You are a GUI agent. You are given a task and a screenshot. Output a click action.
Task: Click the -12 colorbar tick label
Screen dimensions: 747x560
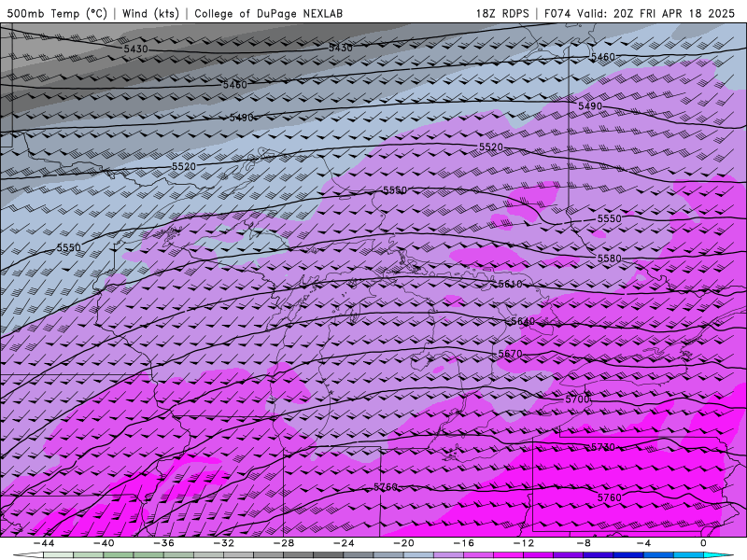coord(524,543)
